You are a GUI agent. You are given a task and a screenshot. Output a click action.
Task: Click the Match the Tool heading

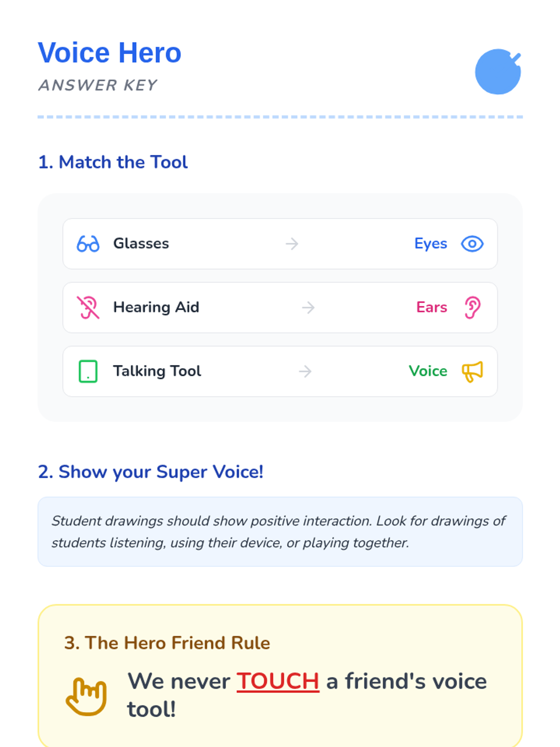coord(113,162)
